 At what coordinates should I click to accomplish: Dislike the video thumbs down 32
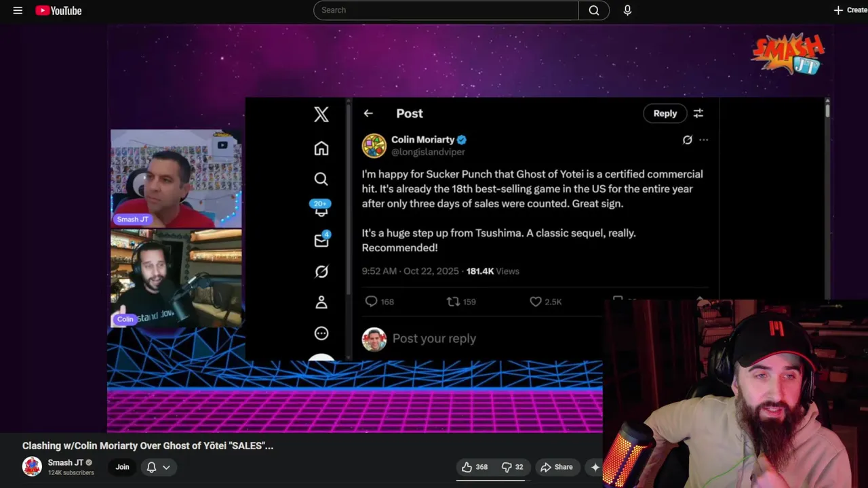(512, 467)
